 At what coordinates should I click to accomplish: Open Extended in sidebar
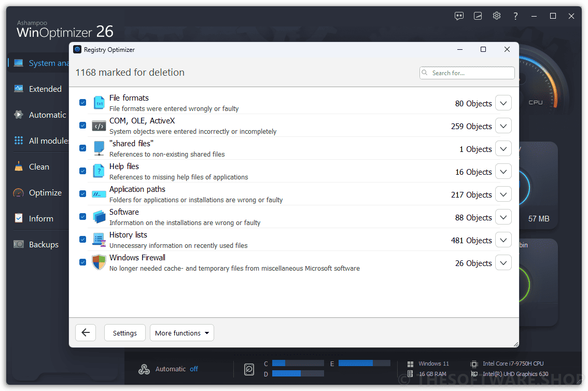coord(38,89)
